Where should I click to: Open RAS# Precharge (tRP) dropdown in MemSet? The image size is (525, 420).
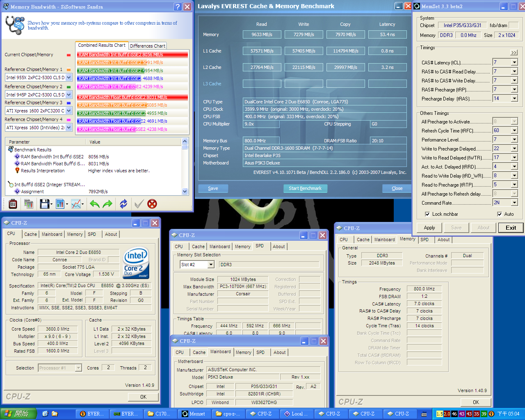click(x=514, y=89)
